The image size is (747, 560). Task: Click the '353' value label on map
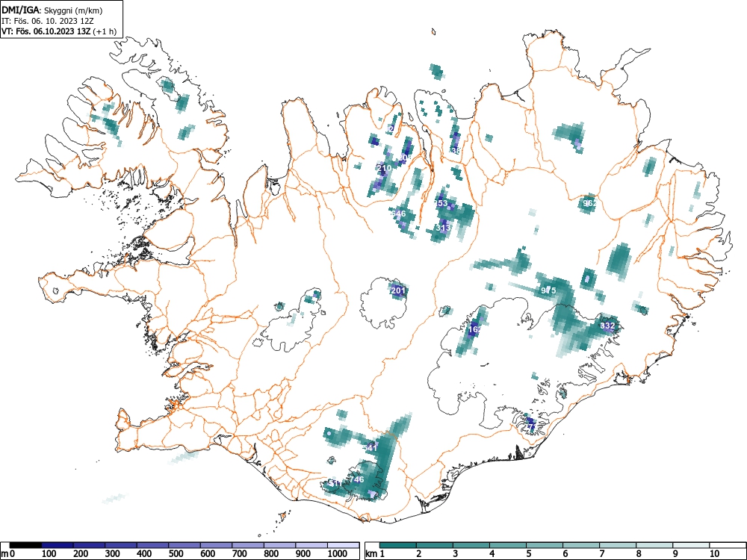(x=441, y=203)
